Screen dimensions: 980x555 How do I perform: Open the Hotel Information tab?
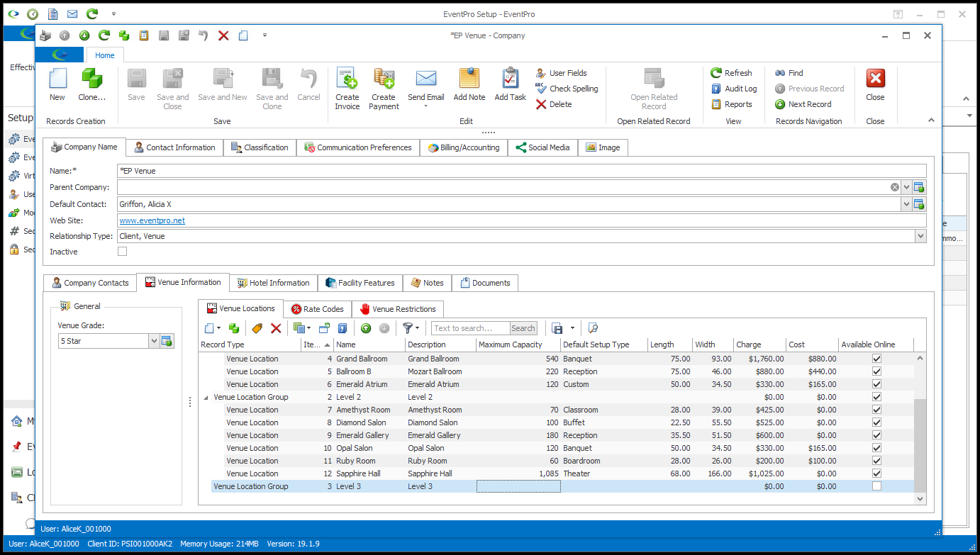click(x=273, y=283)
